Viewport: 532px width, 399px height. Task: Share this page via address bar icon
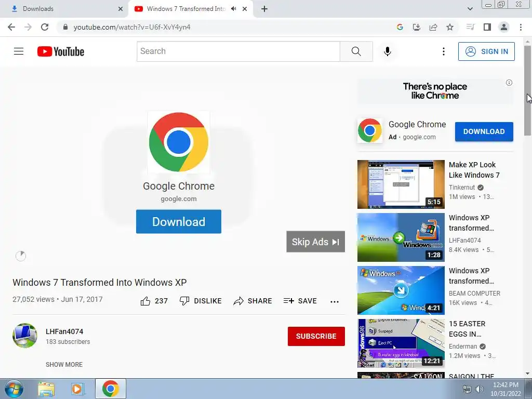433,27
